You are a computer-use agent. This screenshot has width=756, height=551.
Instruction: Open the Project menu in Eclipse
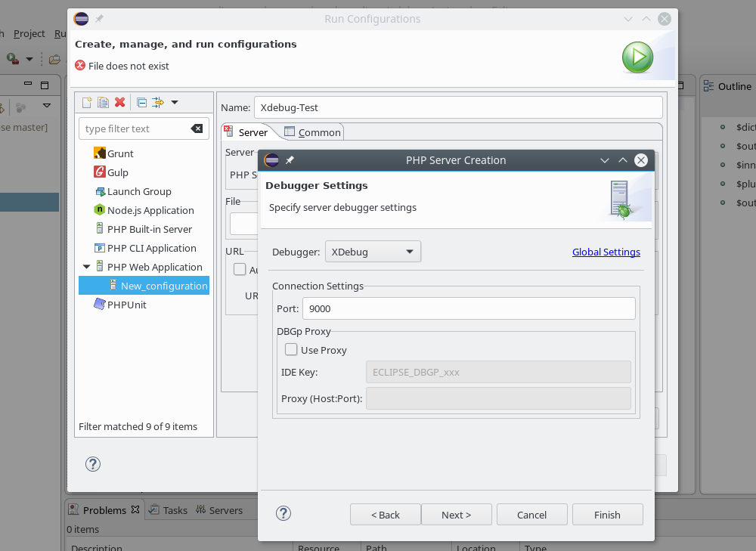click(29, 34)
